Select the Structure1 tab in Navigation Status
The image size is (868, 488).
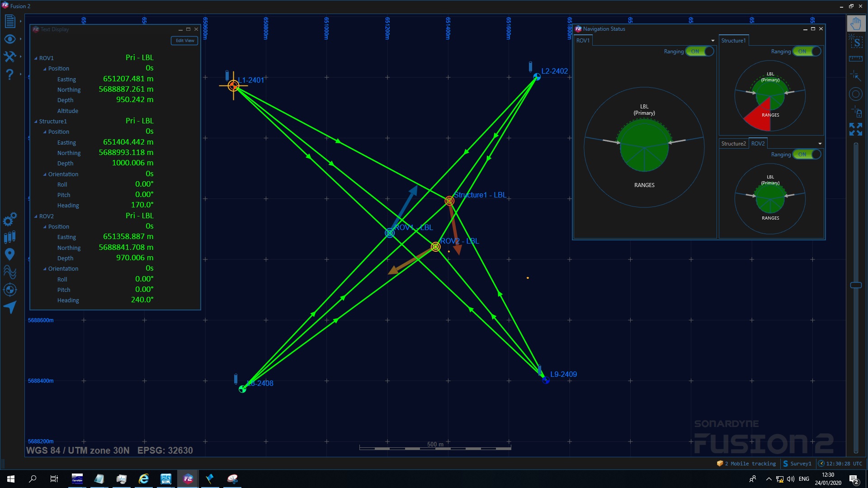(733, 40)
